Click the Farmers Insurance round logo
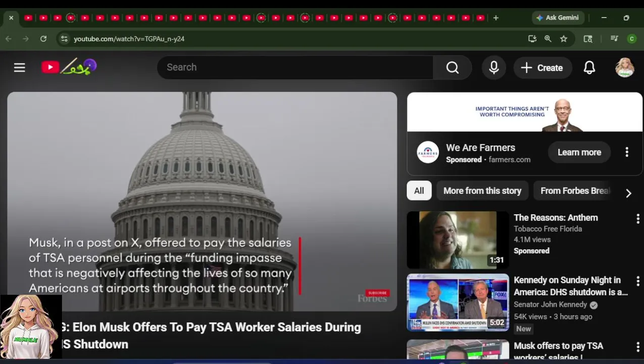644x364 pixels. coord(428,152)
